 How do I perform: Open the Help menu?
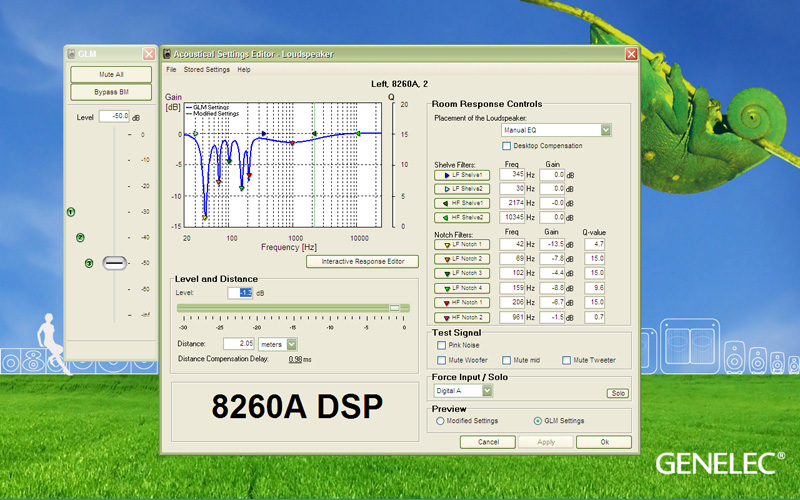[244, 70]
